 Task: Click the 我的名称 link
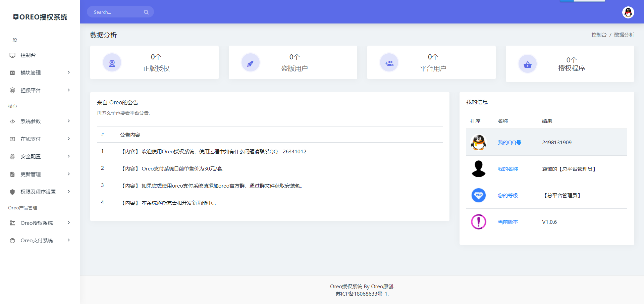point(508,169)
